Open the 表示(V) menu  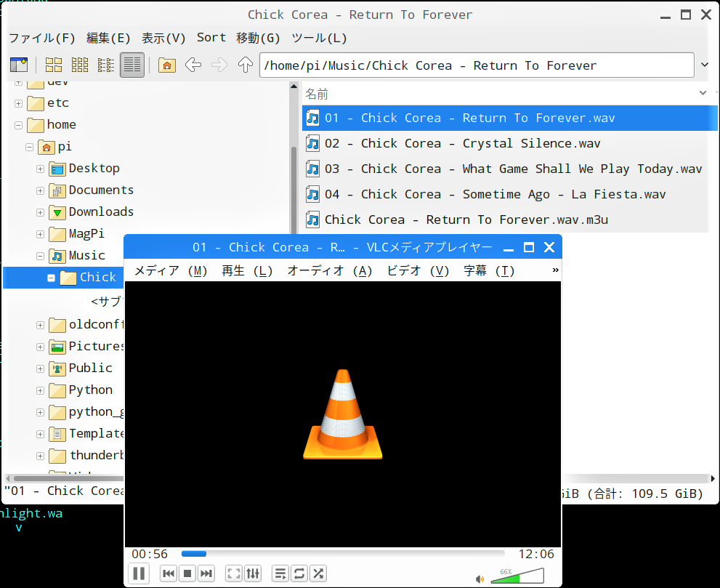[163, 38]
